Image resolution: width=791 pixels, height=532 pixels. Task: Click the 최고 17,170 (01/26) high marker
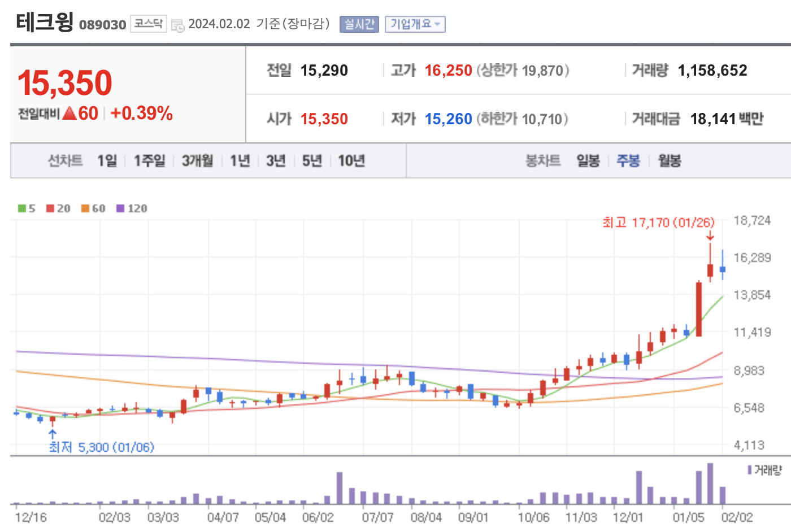pyautogui.click(x=659, y=223)
